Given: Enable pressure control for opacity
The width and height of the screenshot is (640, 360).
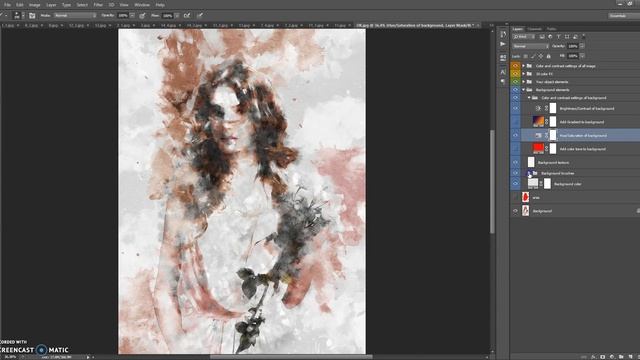Looking at the screenshot, I should [142, 16].
